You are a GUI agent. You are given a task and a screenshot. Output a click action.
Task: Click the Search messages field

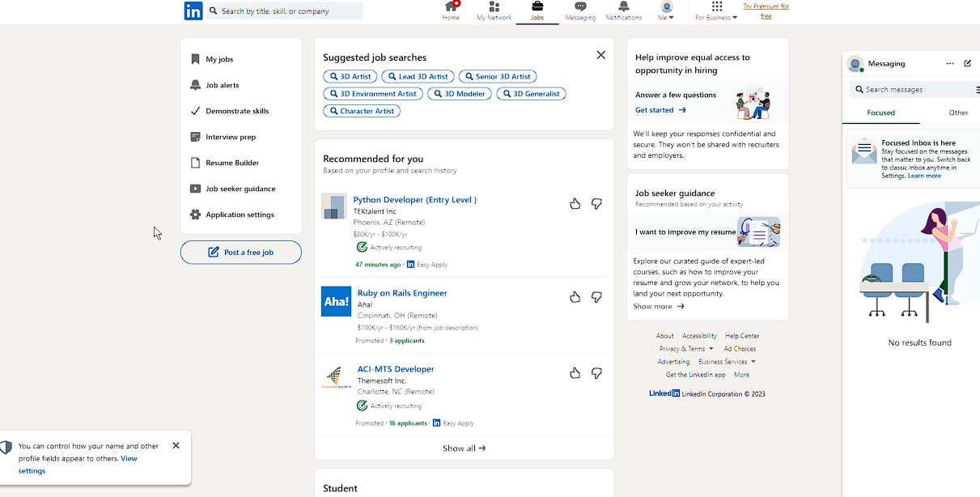coord(914,90)
